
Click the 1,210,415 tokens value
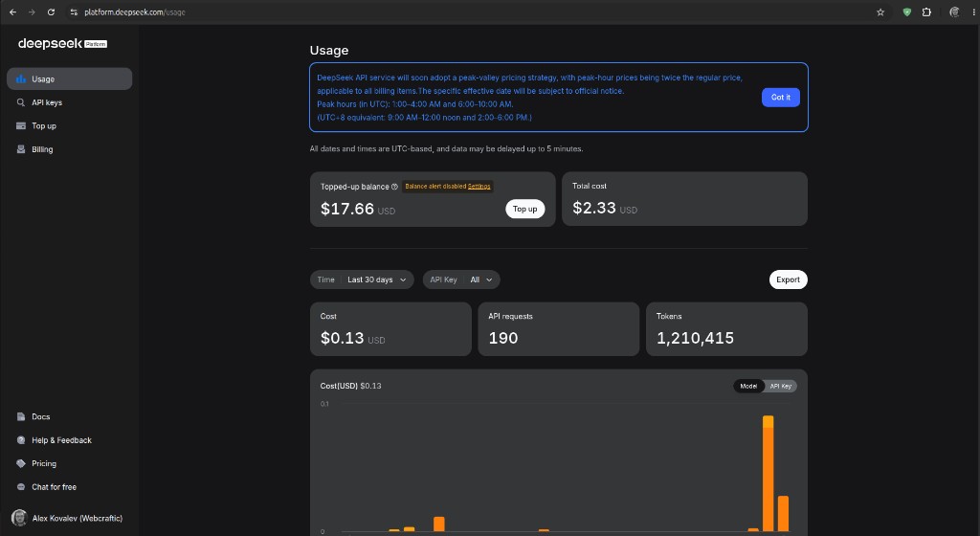(x=695, y=338)
